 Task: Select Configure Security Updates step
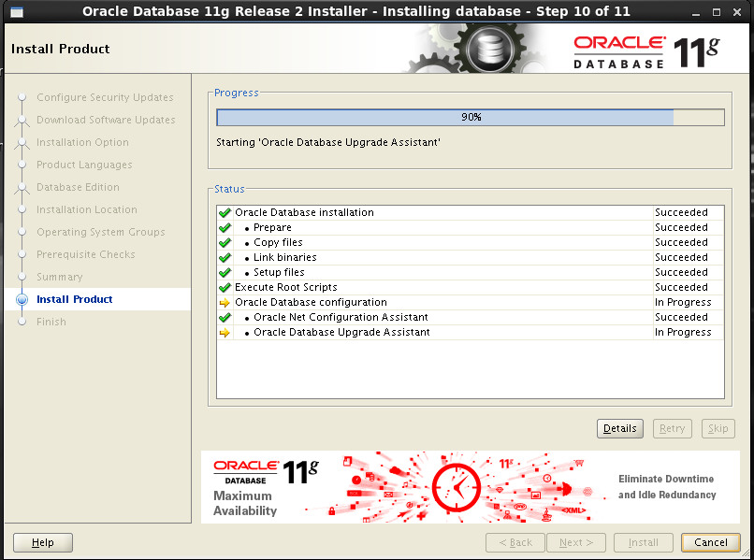105,97
